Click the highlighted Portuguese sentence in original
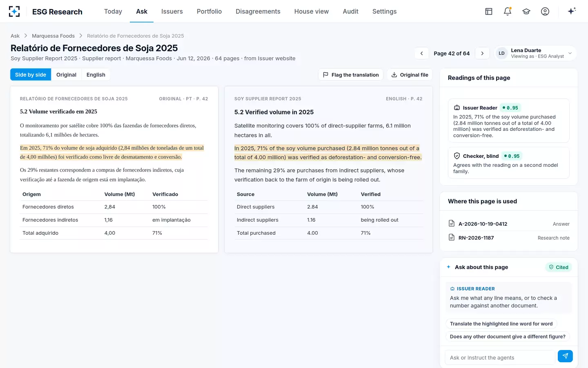Viewport: 588px width, 368px height. click(x=112, y=153)
